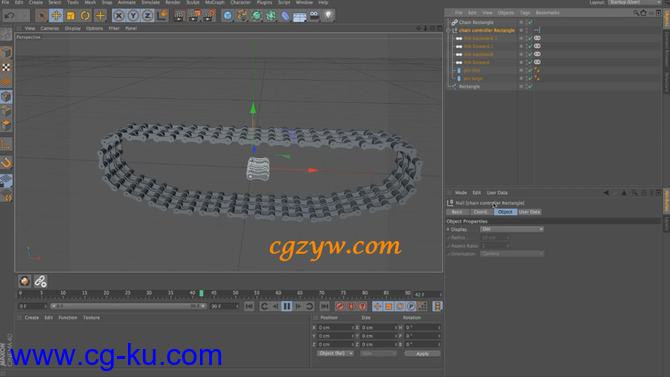Pause playback with the pause button
This screenshot has width=670, height=377.
pos(287,306)
